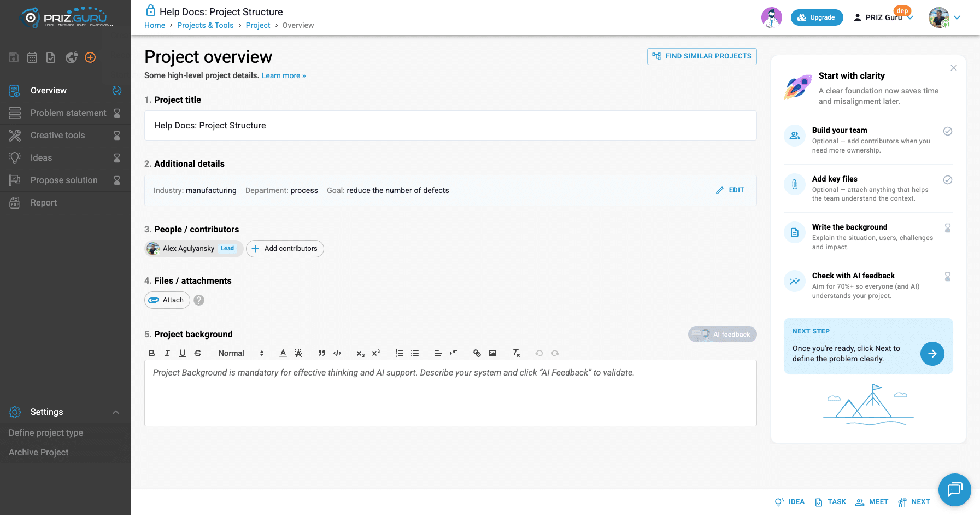Go to Propose solution section
This screenshot has height=515, width=980.
[x=66, y=180]
